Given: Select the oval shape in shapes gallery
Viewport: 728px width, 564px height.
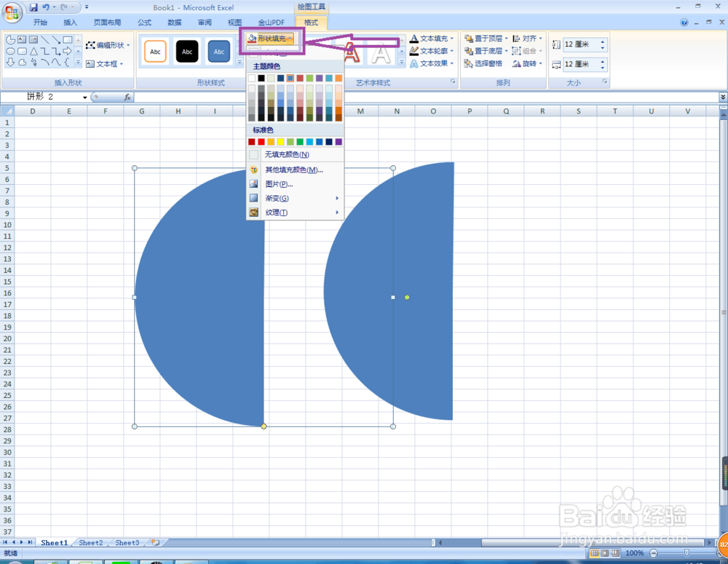Looking at the screenshot, I should tap(10, 52).
